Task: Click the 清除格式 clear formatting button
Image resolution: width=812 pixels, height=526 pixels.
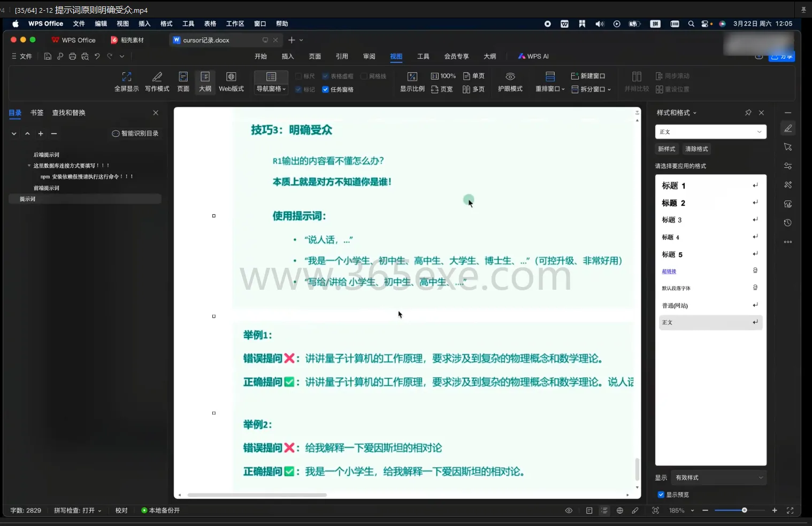Action: (696, 149)
